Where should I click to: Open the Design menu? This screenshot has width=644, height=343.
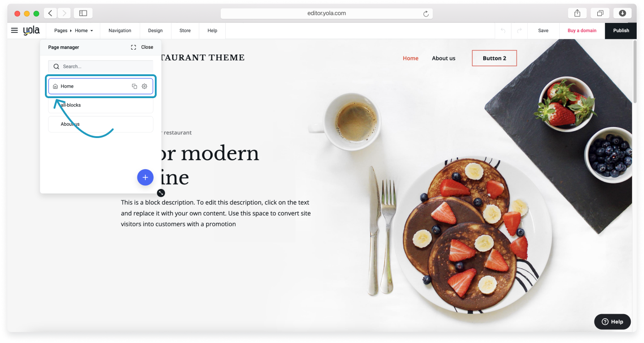(x=155, y=31)
